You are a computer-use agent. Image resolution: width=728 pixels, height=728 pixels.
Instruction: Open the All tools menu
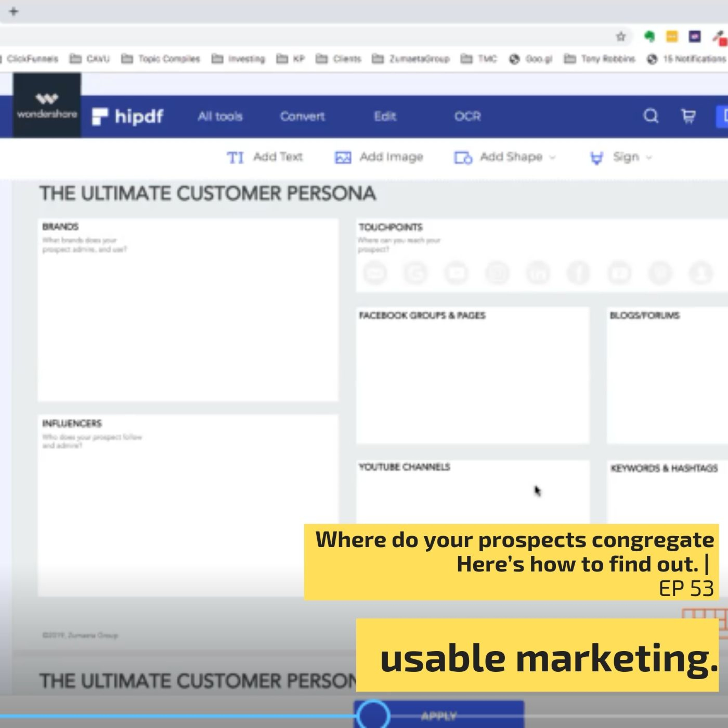tap(220, 116)
